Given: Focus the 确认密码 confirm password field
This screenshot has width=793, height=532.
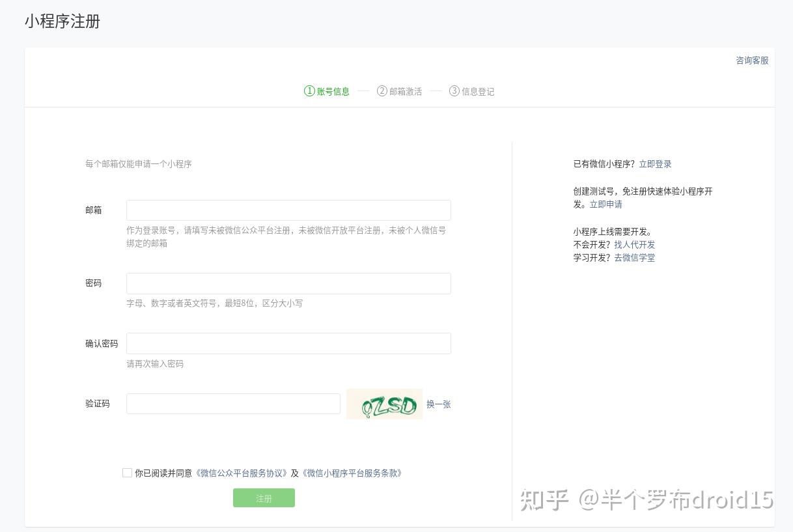Looking at the screenshot, I should pyautogui.click(x=288, y=343).
